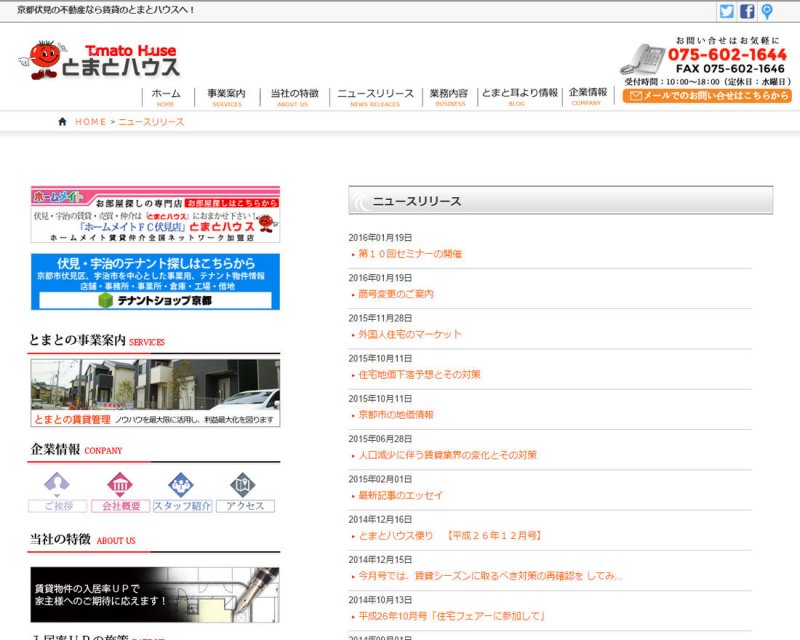
Task: Click the スタッフ紹介 staff icon
Action: pyautogui.click(x=181, y=491)
